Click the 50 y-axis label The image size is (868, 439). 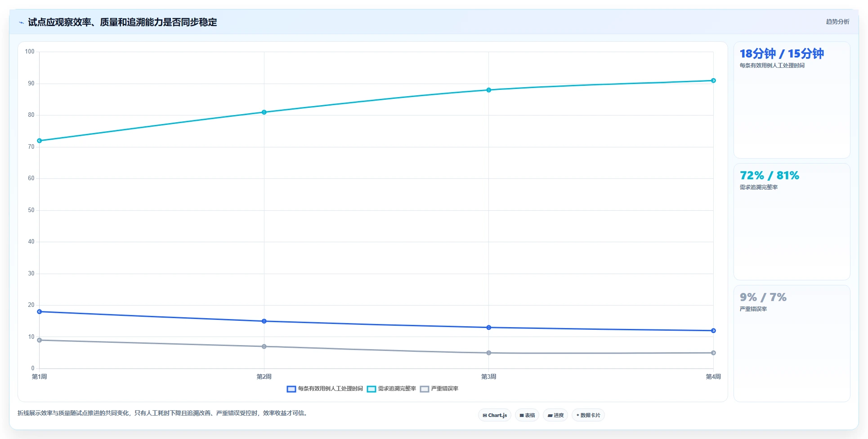pyautogui.click(x=31, y=210)
